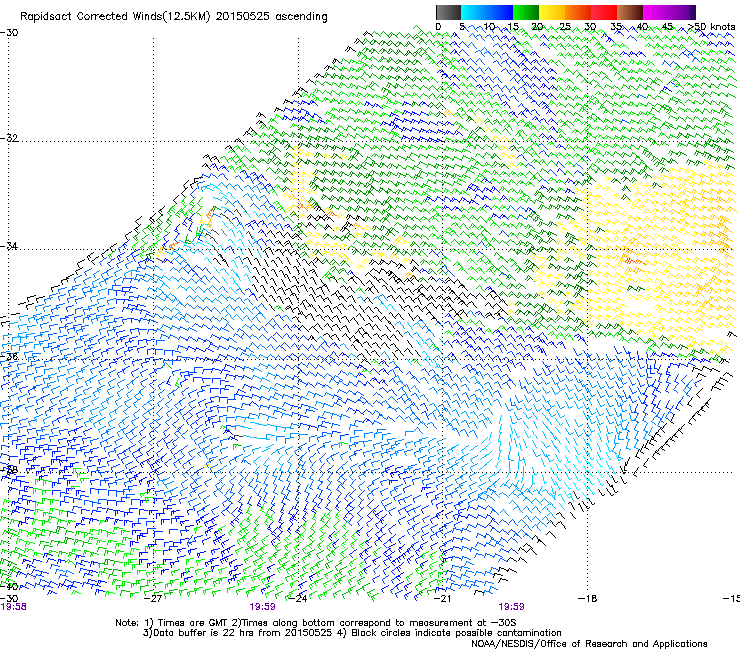Image resolution: width=740 pixels, height=650 pixels.
Task: Click the '25' legend scale label
Action: point(564,26)
